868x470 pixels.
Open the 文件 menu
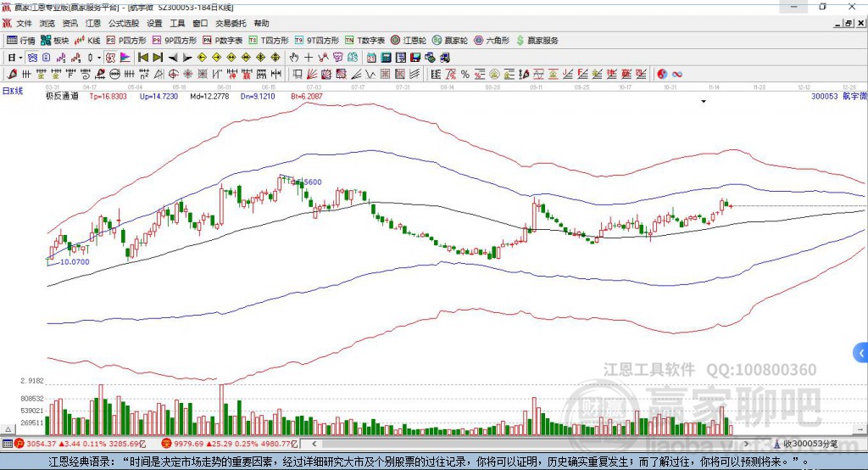point(25,23)
